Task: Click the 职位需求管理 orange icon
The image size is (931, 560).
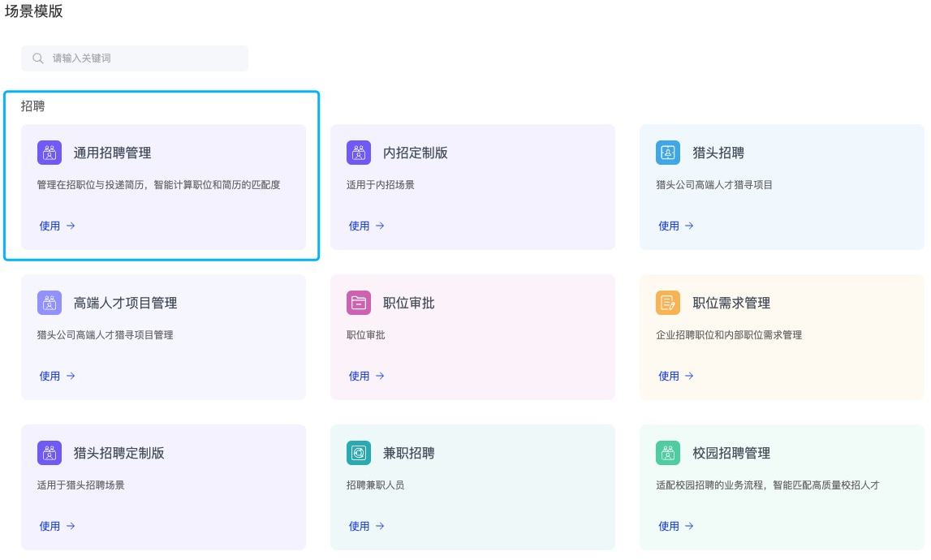Action: 668,303
